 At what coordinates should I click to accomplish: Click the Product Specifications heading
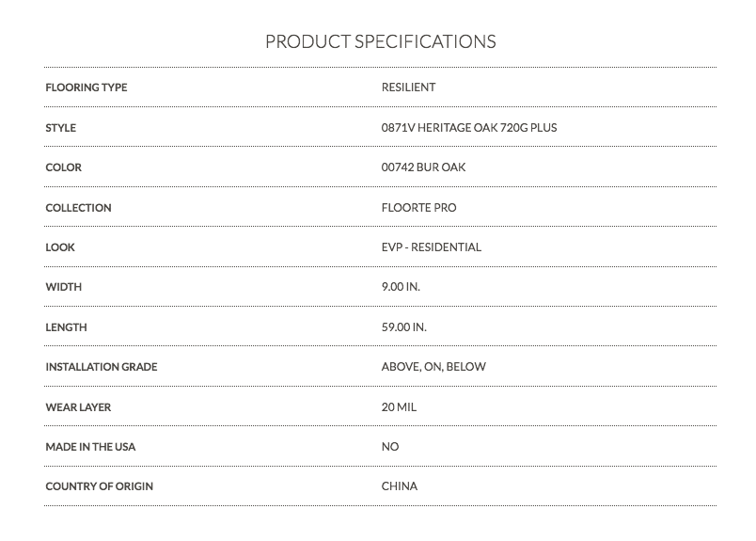coord(381,41)
